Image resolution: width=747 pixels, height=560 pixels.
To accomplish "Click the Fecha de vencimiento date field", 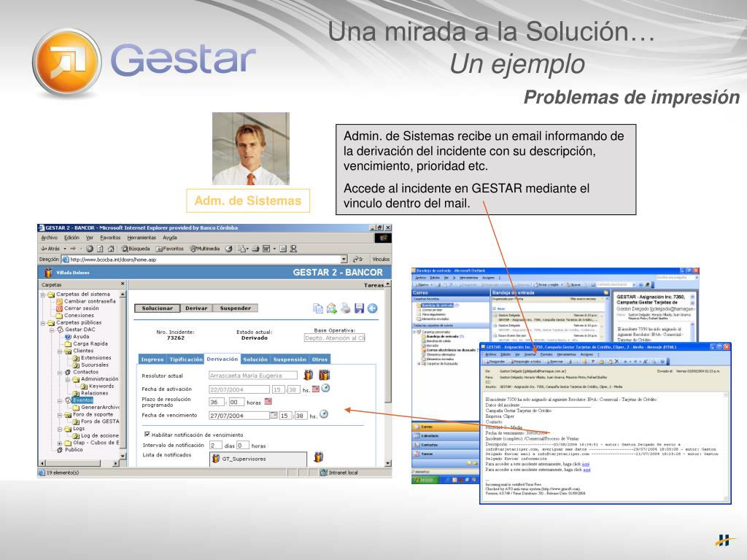I will (x=239, y=416).
